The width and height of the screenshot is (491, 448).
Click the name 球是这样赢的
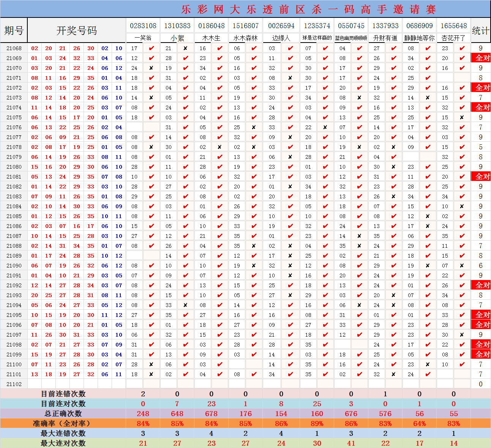(317, 38)
